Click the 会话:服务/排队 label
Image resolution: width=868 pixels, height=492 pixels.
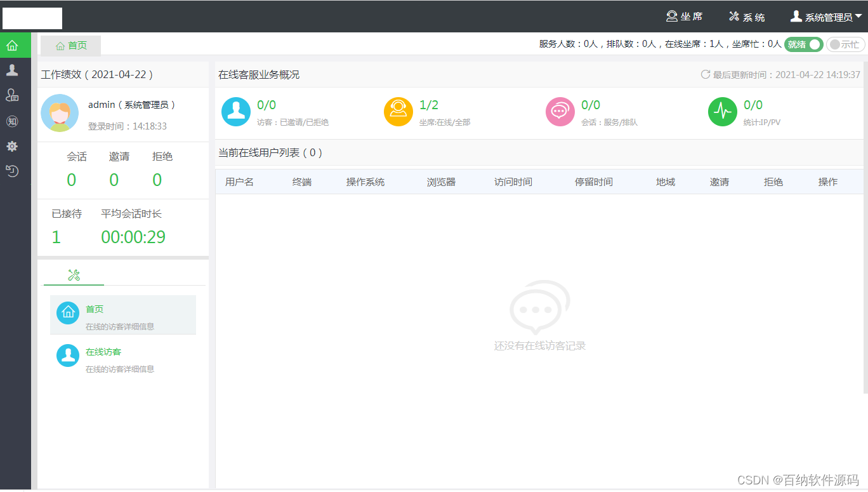[x=610, y=122]
